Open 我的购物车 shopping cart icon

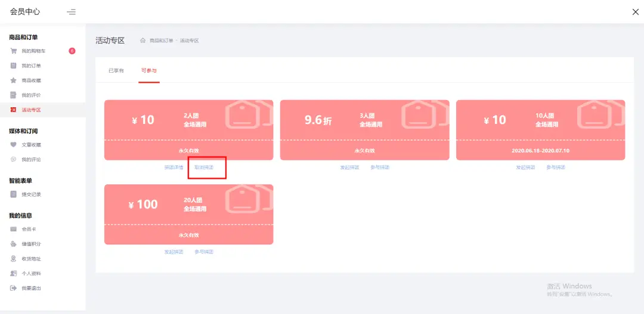13,51
